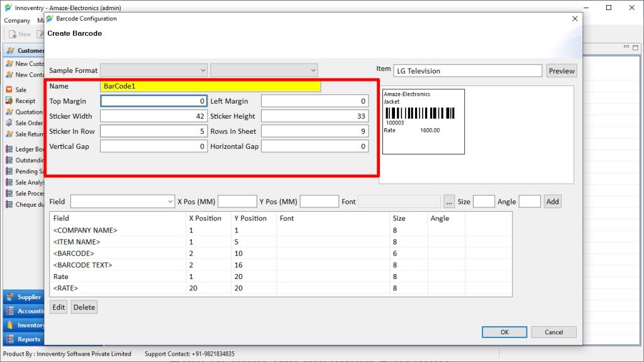
Task: Maximize the right background panel
Action: point(635,48)
